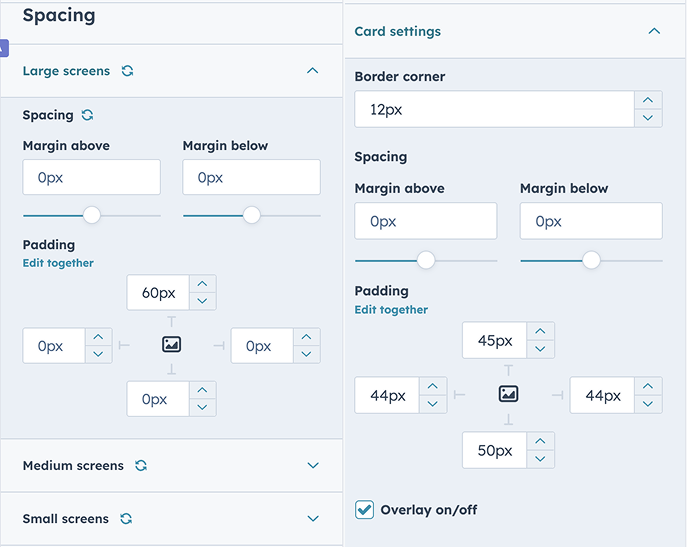Image resolution: width=687 pixels, height=547 pixels.
Task: Click the reset icon next to Medium screens
Action: pyautogui.click(x=141, y=465)
